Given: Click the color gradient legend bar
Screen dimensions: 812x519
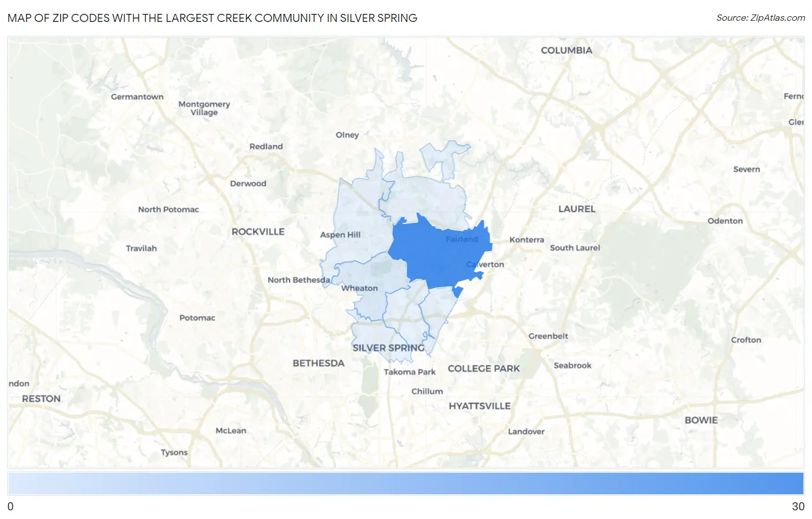Looking at the screenshot, I should coord(406,483).
